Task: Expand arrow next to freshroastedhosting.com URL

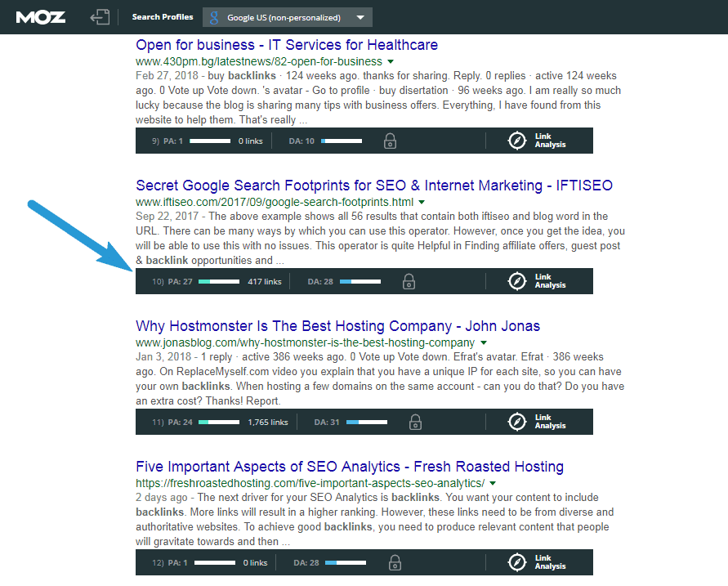Action: 493,483
